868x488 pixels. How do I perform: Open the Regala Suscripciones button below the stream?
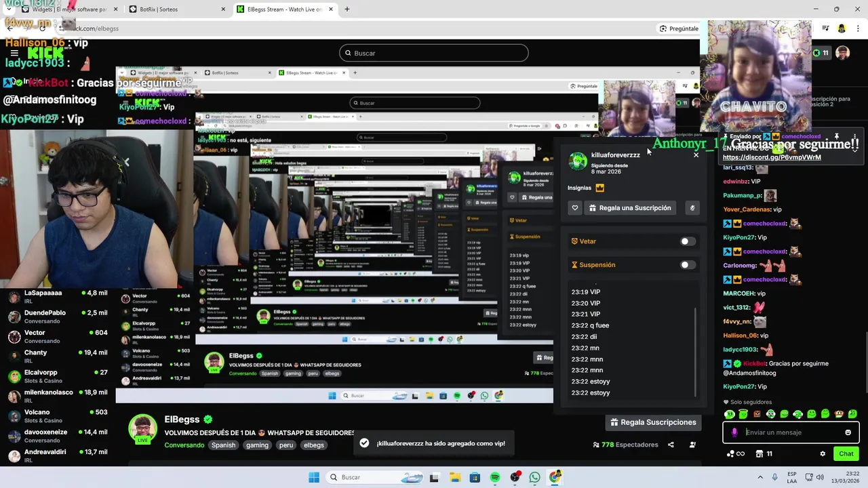point(653,422)
